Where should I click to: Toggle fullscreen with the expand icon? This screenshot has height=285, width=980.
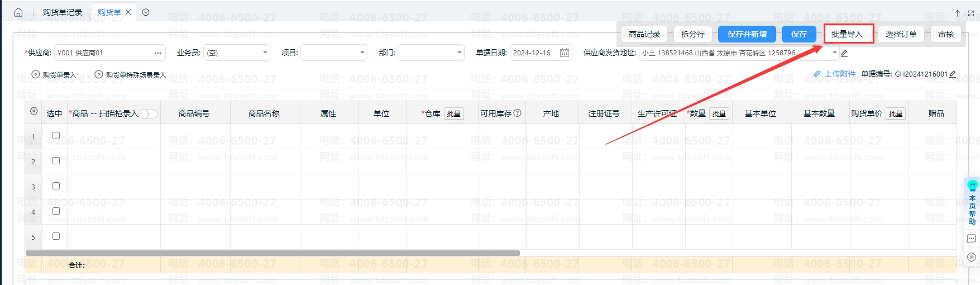tap(971, 13)
